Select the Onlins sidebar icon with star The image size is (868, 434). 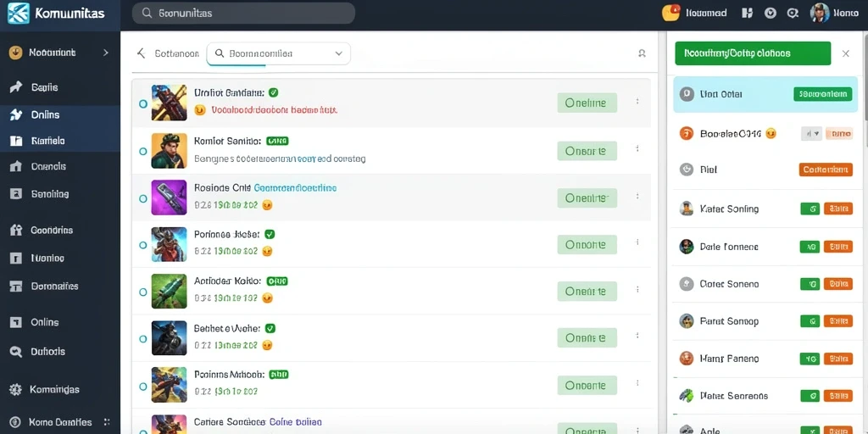(x=15, y=114)
